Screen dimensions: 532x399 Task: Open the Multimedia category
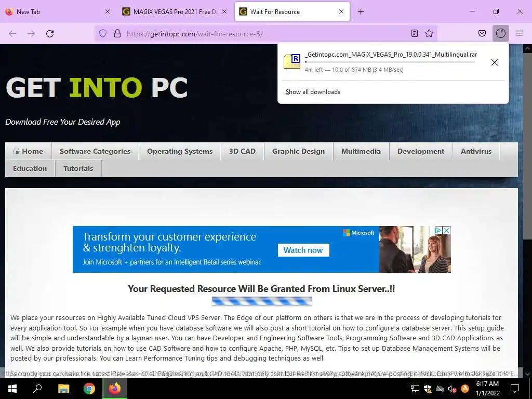pos(361,151)
